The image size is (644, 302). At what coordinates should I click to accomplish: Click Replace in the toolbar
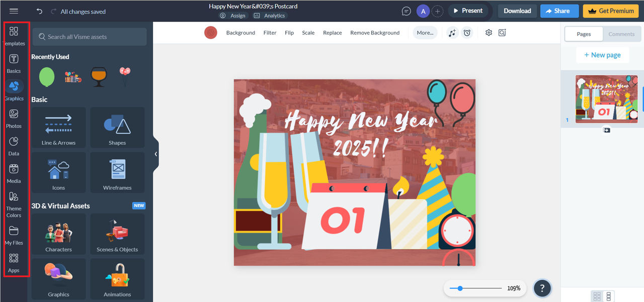333,33
